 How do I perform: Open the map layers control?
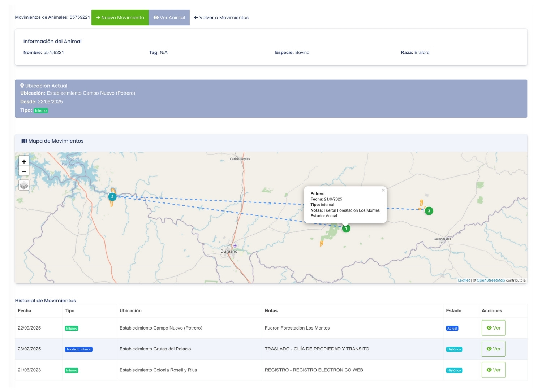pyautogui.click(x=24, y=185)
